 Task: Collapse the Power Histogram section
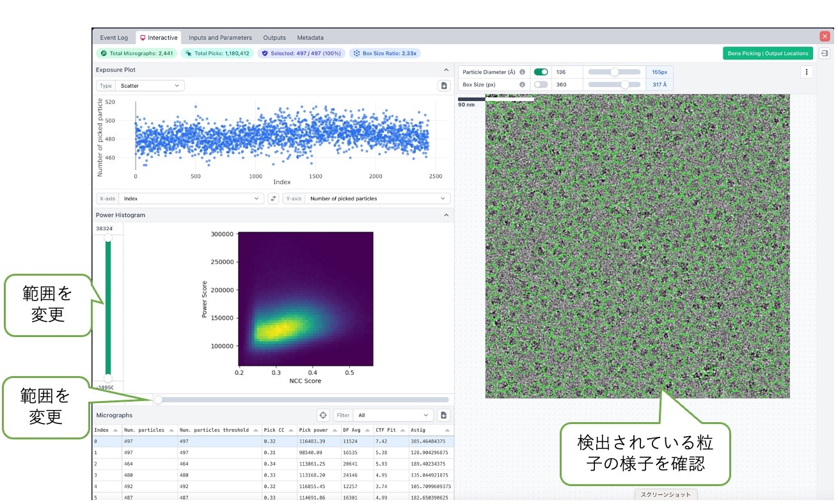pyautogui.click(x=446, y=215)
